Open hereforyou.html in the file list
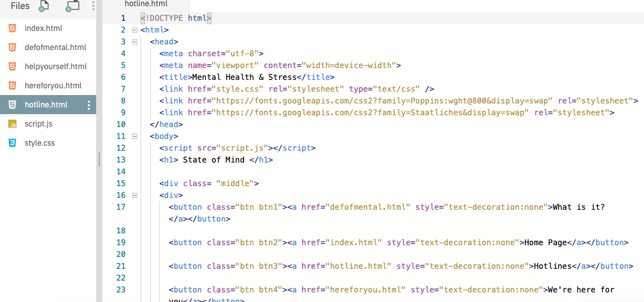Image resolution: width=644 pixels, height=302 pixels. tap(53, 85)
